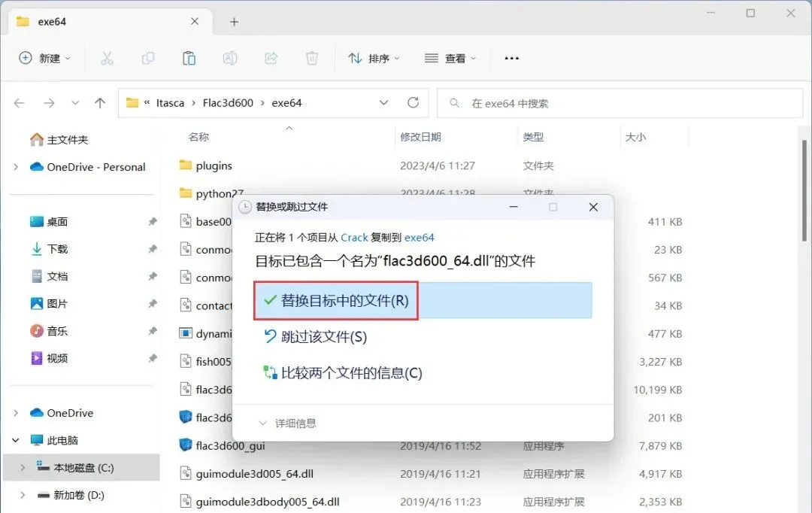Open 下载 Downloads in sidebar
This screenshot has height=513, width=812.
[49, 249]
